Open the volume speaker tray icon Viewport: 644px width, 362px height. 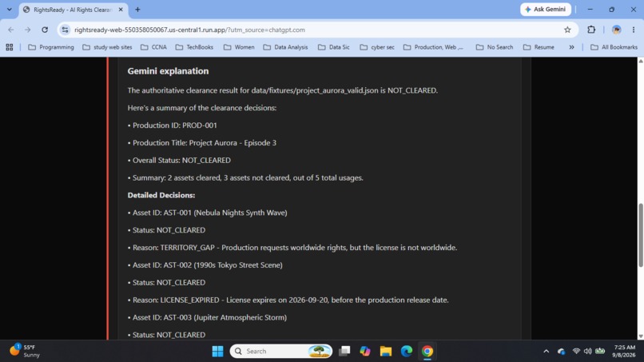588,352
